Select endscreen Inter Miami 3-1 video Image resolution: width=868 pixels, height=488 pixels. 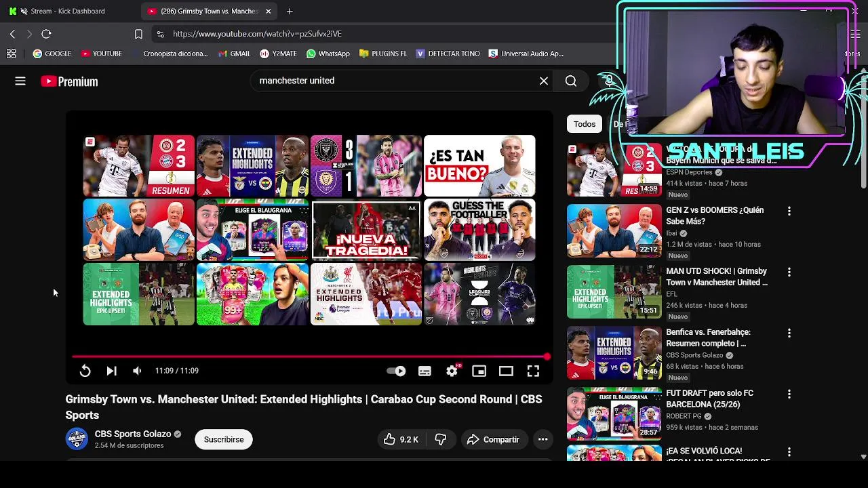pos(366,166)
